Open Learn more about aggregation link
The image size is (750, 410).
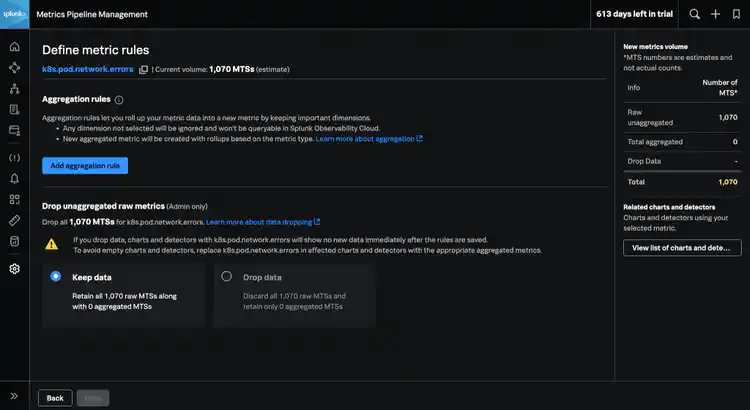point(368,139)
